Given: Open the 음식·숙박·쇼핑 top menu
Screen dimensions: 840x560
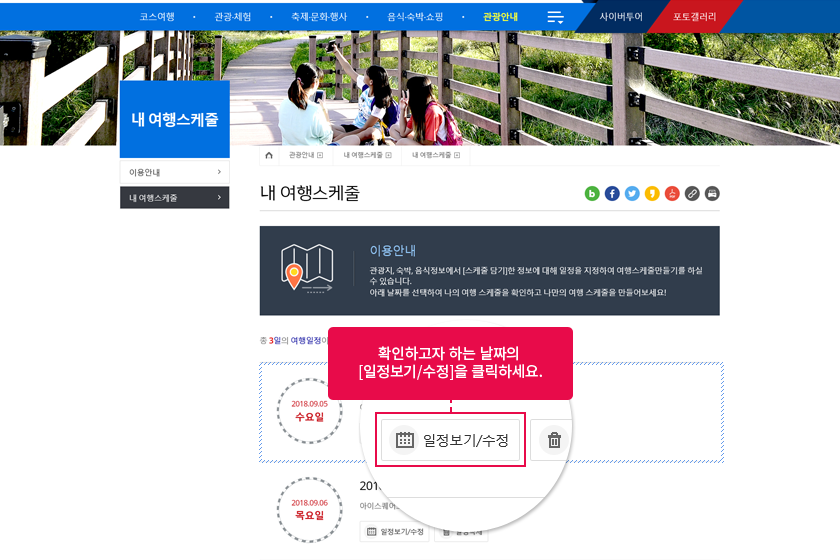Looking at the screenshot, I should pos(415,17).
